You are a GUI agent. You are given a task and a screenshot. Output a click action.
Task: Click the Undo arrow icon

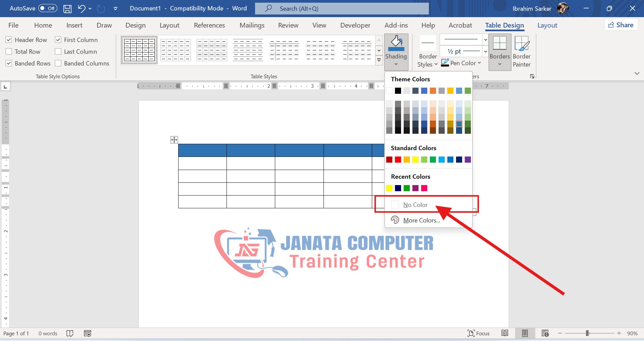82,8
